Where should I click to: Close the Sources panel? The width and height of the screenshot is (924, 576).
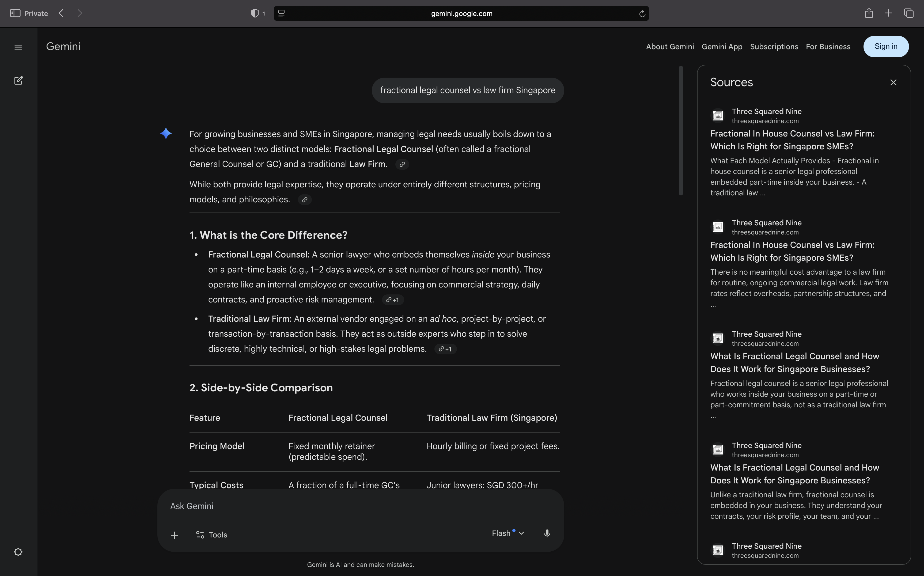pyautogui.click(x=893, y=82)
